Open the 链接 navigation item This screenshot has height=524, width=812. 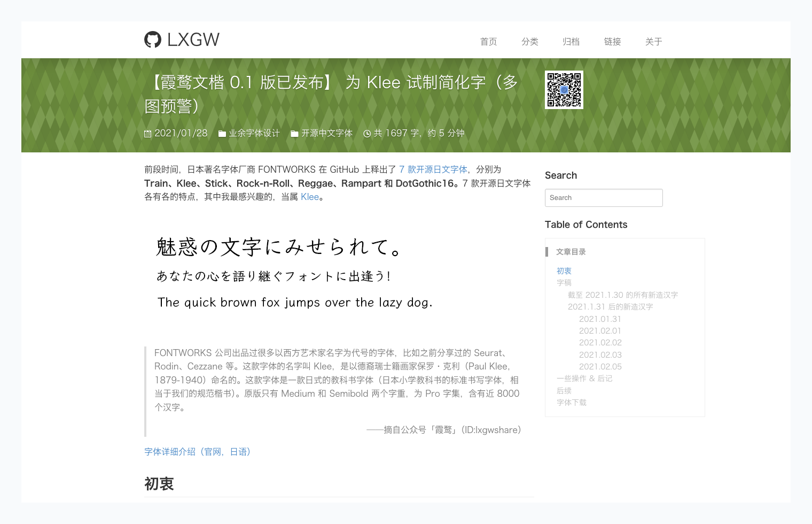click(x=612, y=42)
